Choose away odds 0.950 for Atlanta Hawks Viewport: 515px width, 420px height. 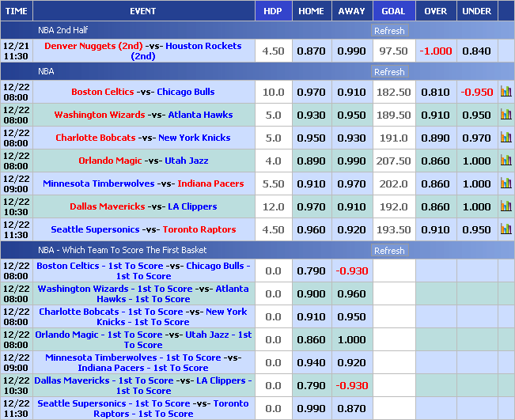pos(351,115)
